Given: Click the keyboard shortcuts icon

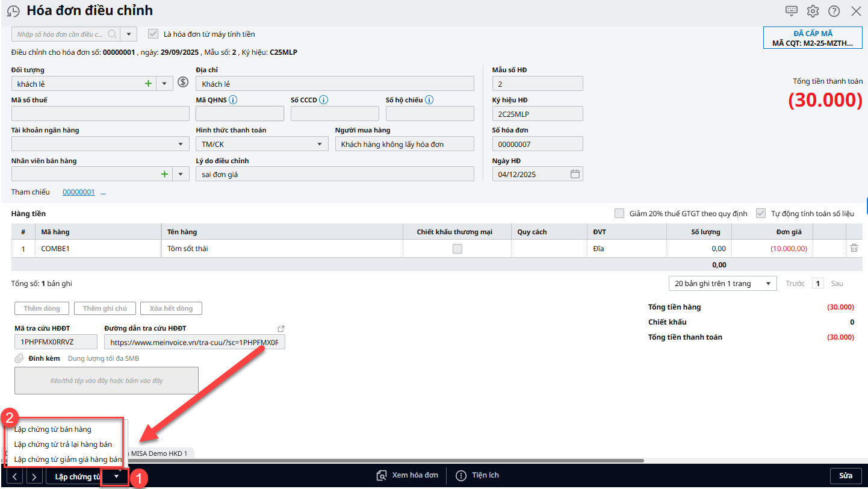Looking at the screenshot, I should click(x=792, y=11).
